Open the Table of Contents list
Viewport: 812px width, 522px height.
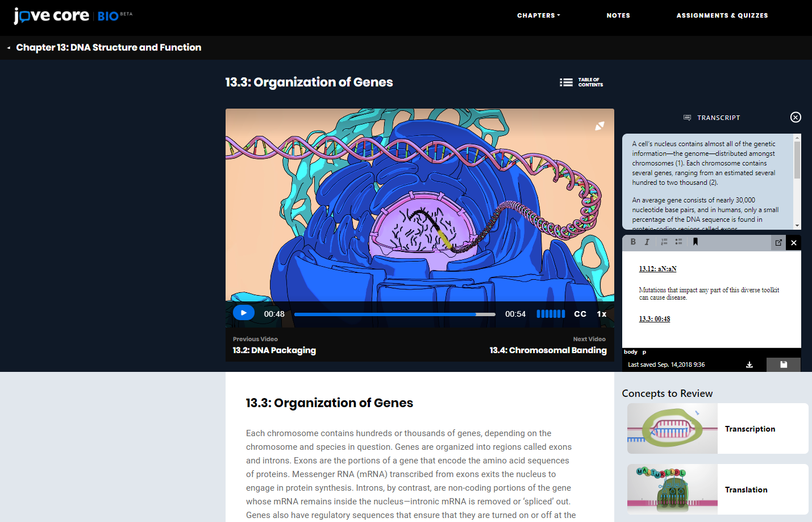[x=581, y=82]
